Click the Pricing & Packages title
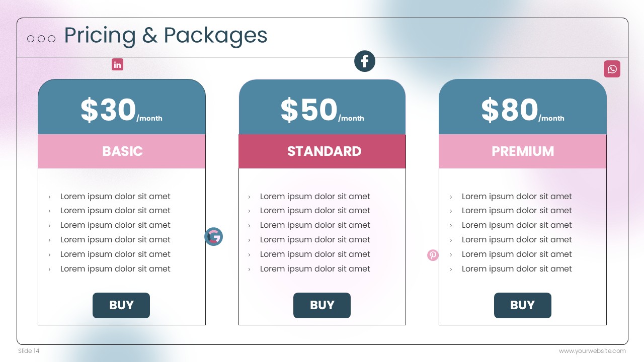 click(x=166, y=36)
